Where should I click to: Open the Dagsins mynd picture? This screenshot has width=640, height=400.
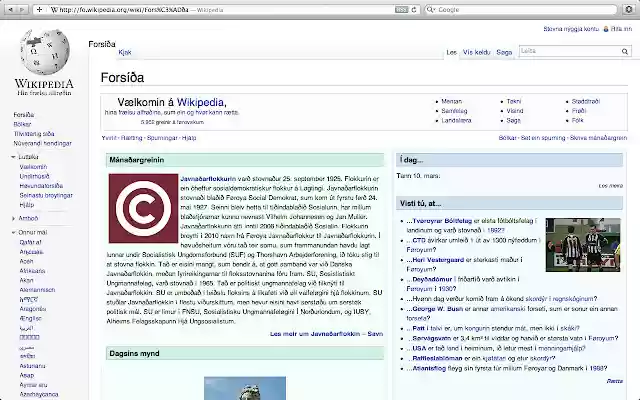coord(245,388)
